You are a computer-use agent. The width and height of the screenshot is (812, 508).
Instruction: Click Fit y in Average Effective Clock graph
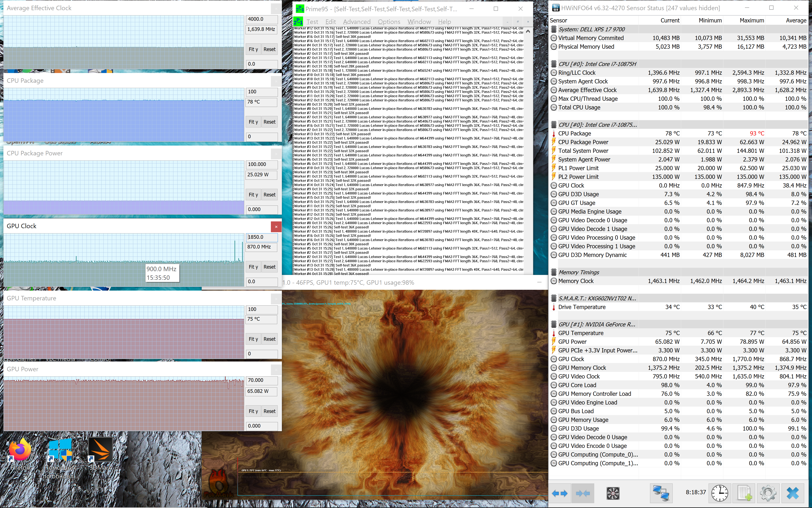tap(253, 49)
